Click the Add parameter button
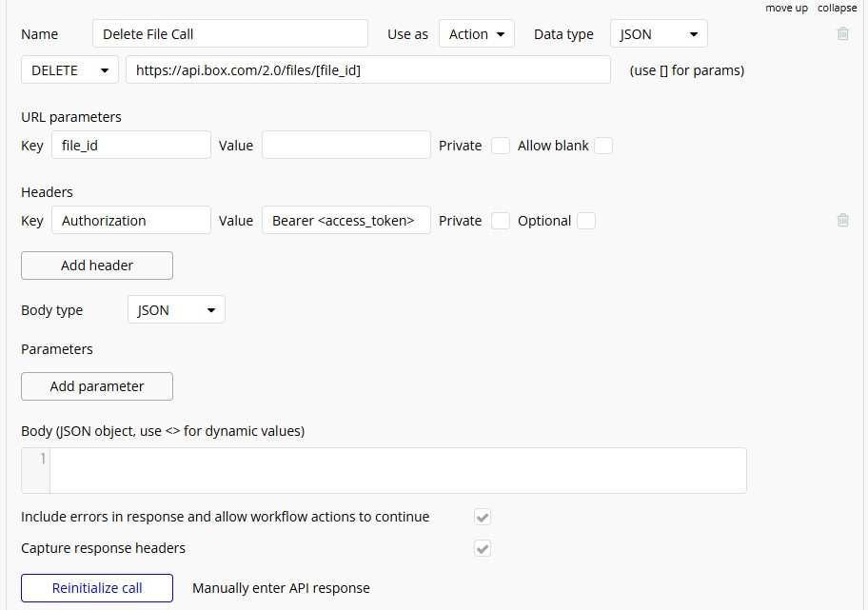The width and height of the screenshot is (868, 610). [x=97, y=385]
